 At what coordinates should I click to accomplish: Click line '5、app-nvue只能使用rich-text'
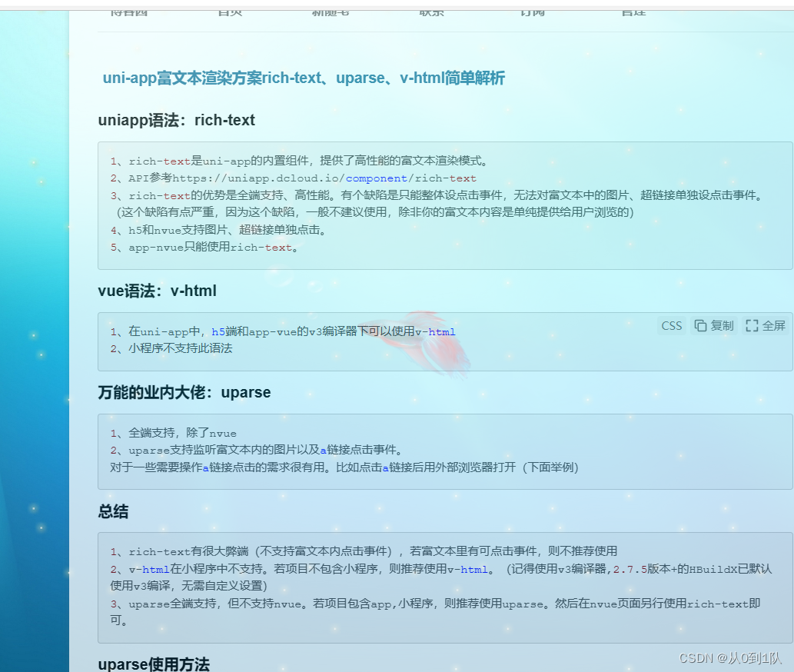(204, 247)
